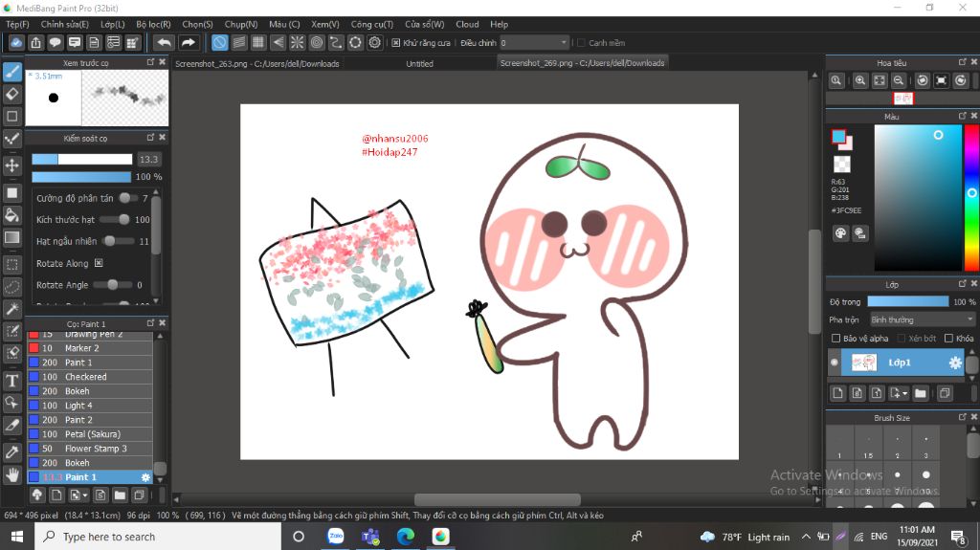980x550 pixels.
Task: Switch to Untitled document tab
Action: [x=419, y=64]
